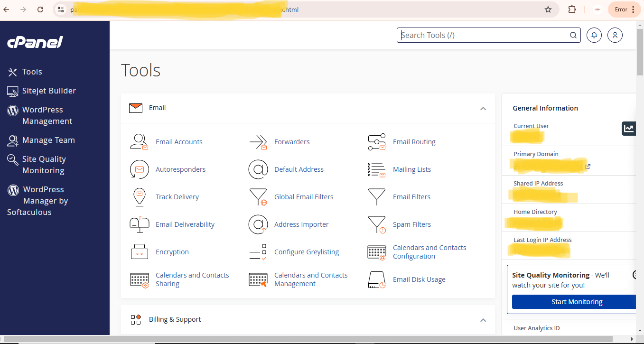Open the Email Disk Usage link
Image resolution: width=644 pixels, height=344 pixels.
[419, 279]
